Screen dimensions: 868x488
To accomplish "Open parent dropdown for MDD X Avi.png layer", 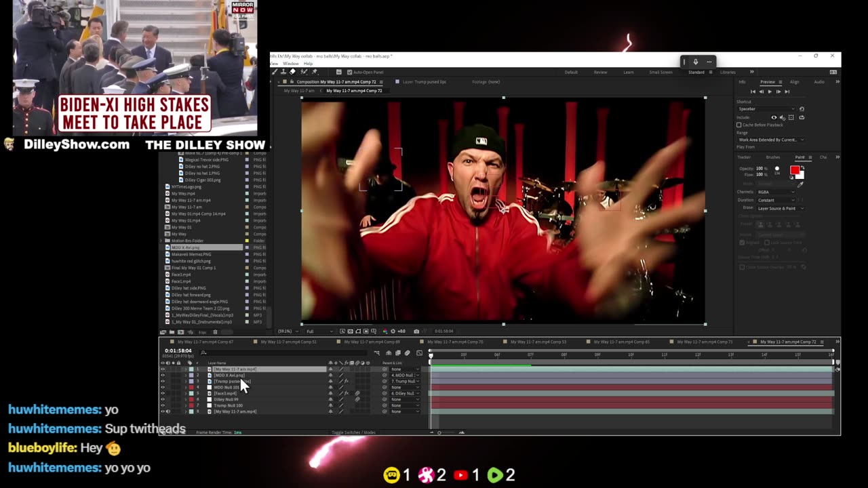I will pyautogui.click(x=405, y=375).
